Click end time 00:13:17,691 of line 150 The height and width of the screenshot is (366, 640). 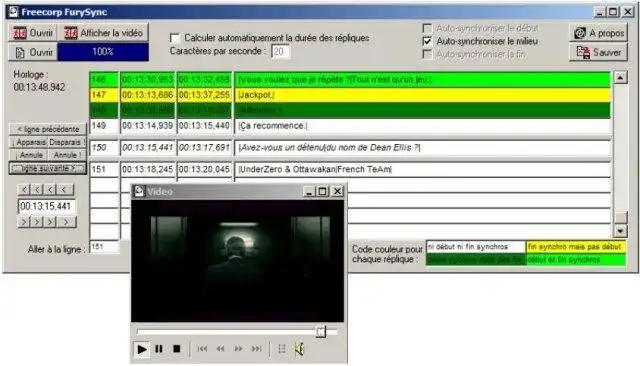click(204, 148)
